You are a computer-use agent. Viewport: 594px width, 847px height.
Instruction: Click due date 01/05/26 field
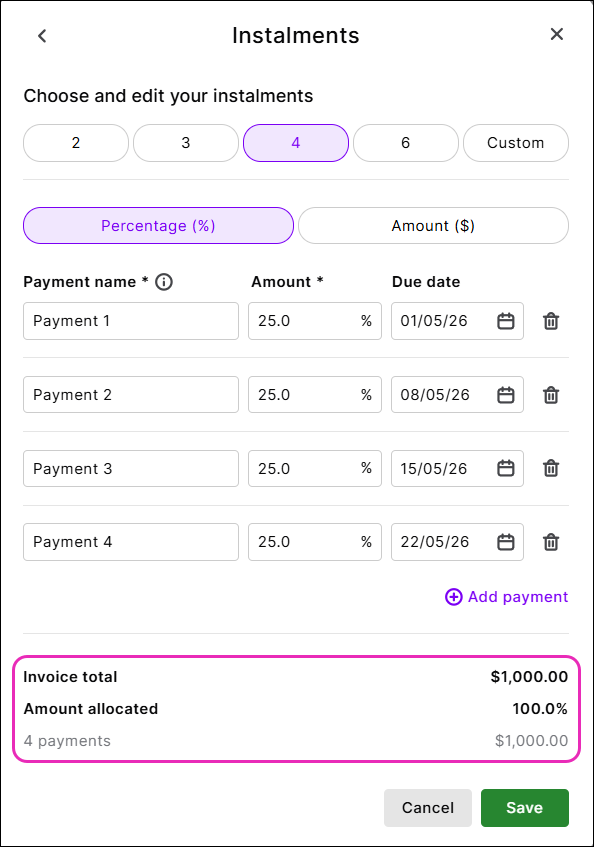[457, 321]
